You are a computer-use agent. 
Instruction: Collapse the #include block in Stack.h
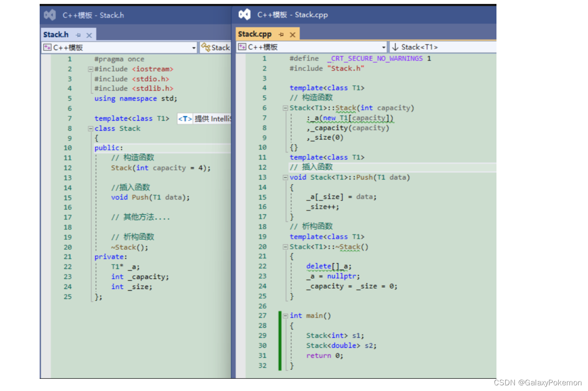pyautogui.click(x=90, y=69)
